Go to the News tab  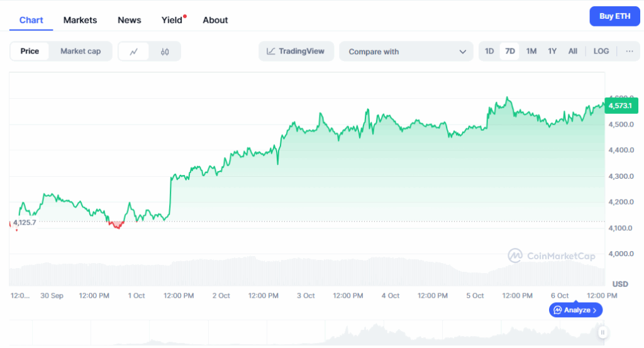130,20
